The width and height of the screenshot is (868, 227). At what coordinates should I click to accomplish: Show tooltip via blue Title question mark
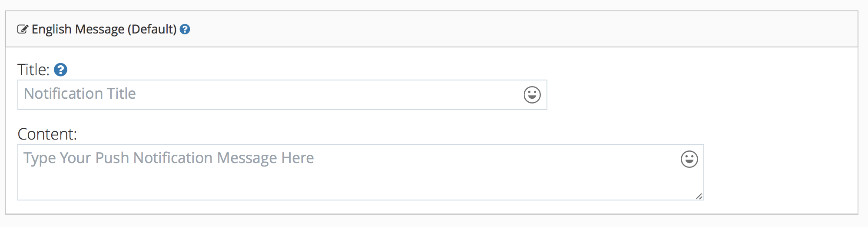tap(60, 70)
